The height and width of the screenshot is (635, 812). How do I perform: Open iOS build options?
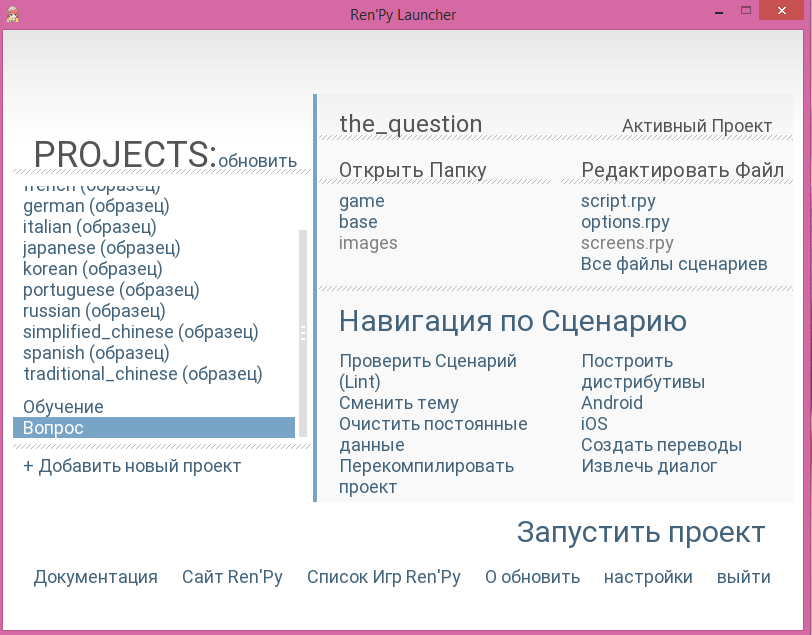594,424
